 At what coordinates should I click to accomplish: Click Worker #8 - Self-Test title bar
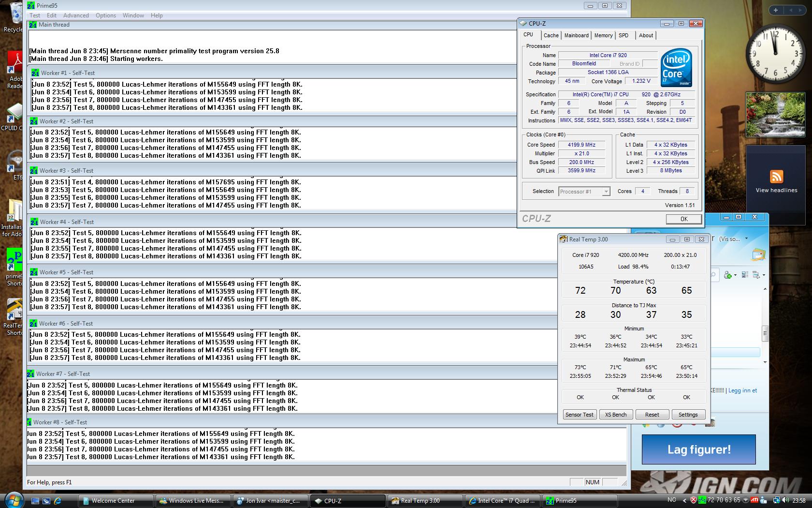pyautogui.click(x=326, y=422)
